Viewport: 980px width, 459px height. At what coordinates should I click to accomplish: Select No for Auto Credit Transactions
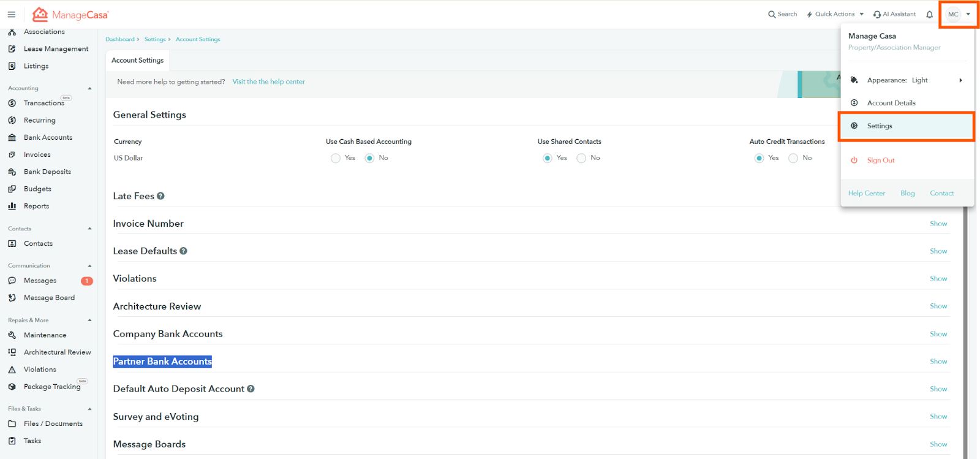(793, 158)
